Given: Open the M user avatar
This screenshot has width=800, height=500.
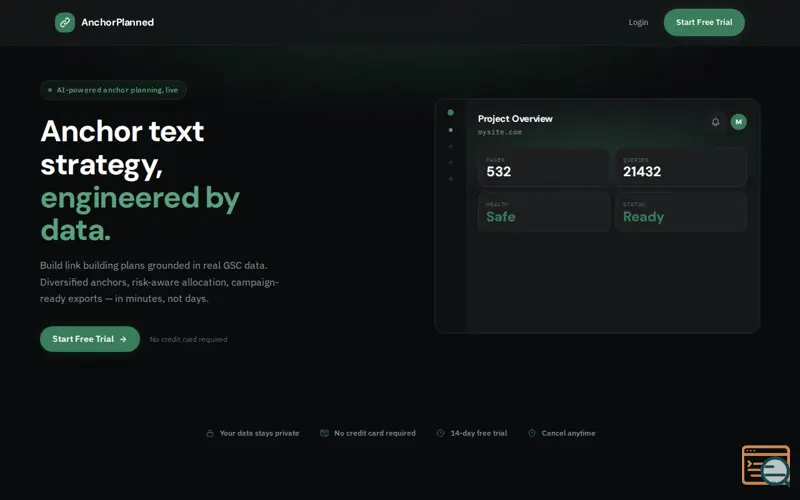Looking at the screenshot, I should coord(738,122).
